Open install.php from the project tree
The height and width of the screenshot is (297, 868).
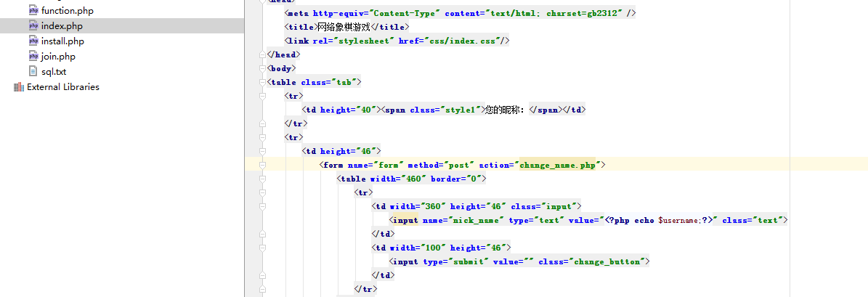click(62, 41)
